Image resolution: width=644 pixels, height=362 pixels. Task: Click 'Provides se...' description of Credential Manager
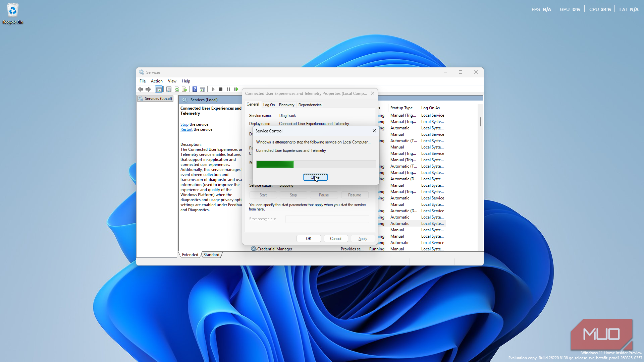pos(352,249)
